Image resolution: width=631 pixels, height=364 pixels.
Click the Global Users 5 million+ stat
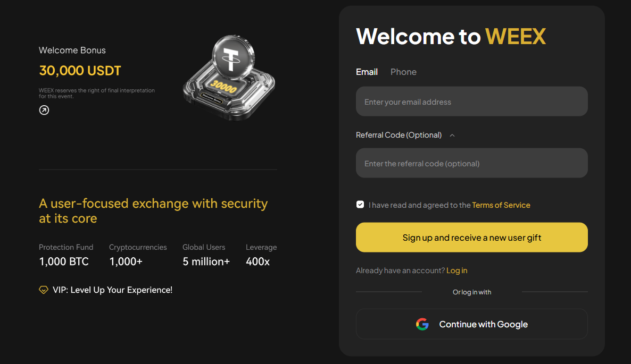(x=206, y=255)
